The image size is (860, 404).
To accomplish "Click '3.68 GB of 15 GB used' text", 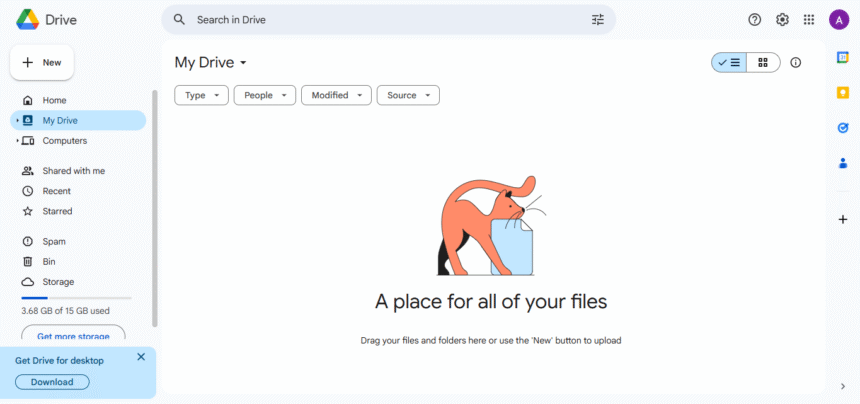I will (65, 311).
